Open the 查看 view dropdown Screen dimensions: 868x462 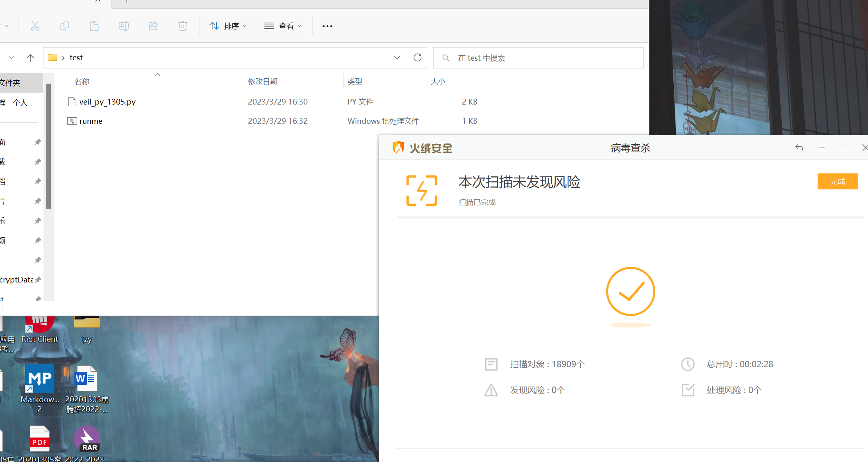(283, 26)
